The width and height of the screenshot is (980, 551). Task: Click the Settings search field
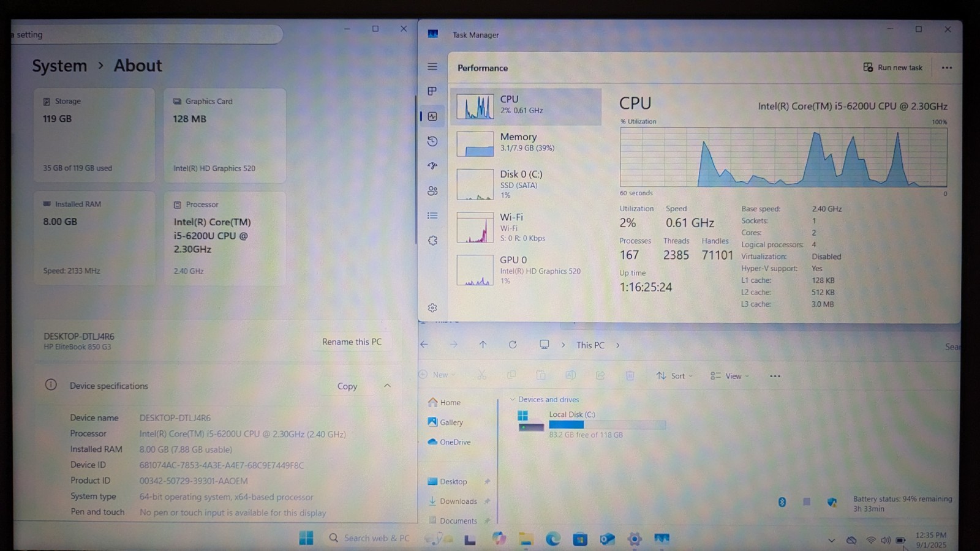pos(146,34)
